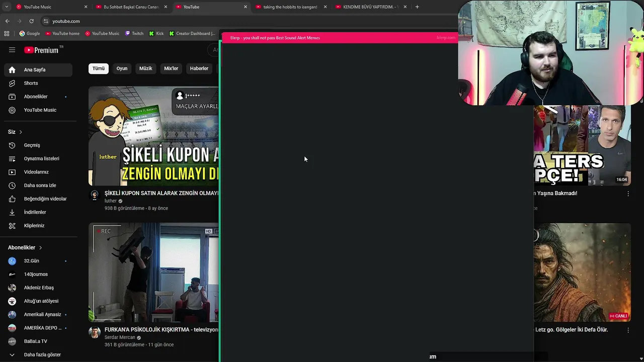The image size is (644, 362).
Task: Switch to KENDİME BÜYÜ YAPTIRDIM tab
Action: pyautogui.click(x=371, y=7)
